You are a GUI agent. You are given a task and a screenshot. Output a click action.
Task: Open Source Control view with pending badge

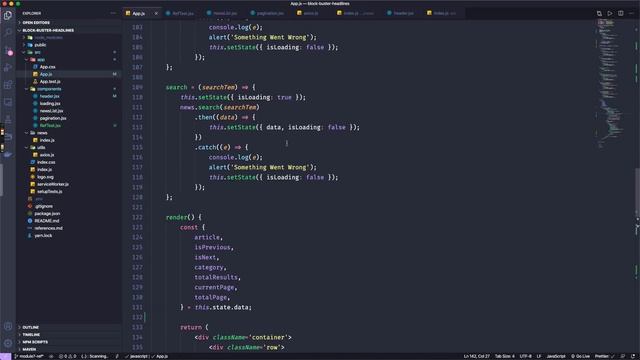pos(8,51)
